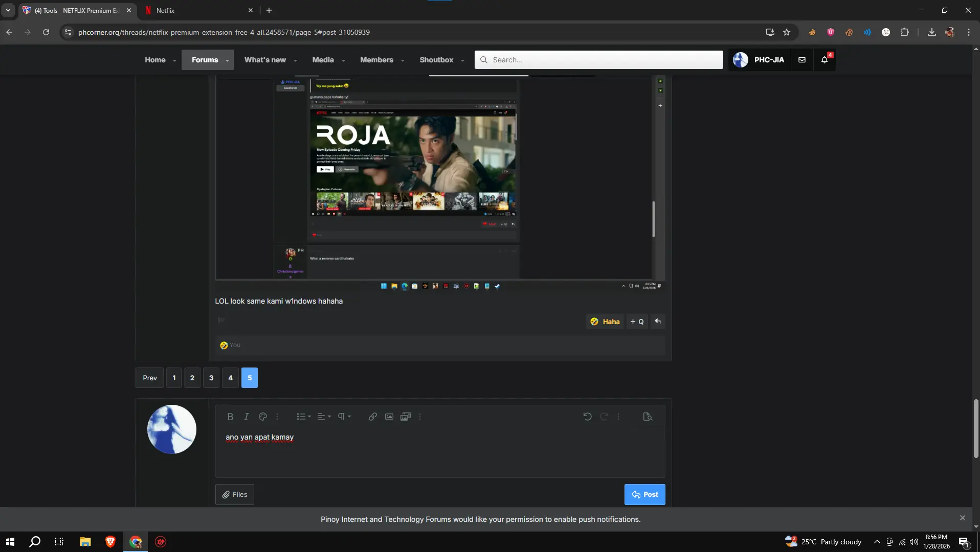Toggle the editor preview icon
Screen dimensions: 980x552
point(648,417)
